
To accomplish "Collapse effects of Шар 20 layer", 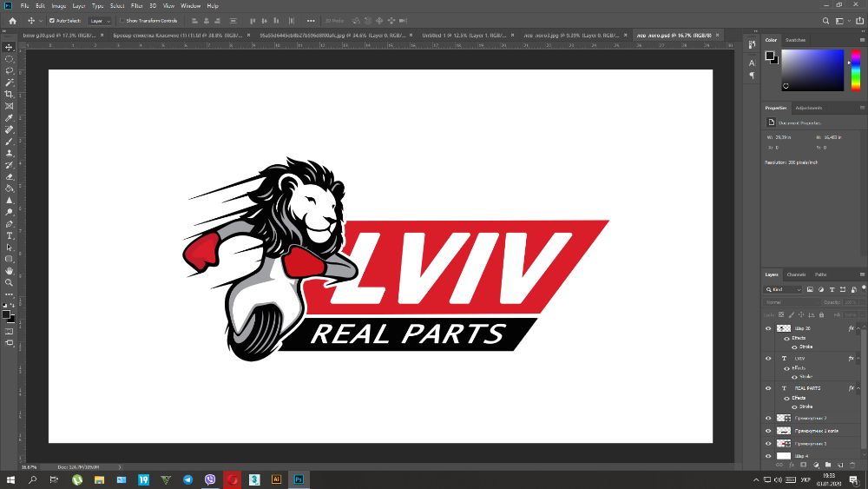I will 858,328.
